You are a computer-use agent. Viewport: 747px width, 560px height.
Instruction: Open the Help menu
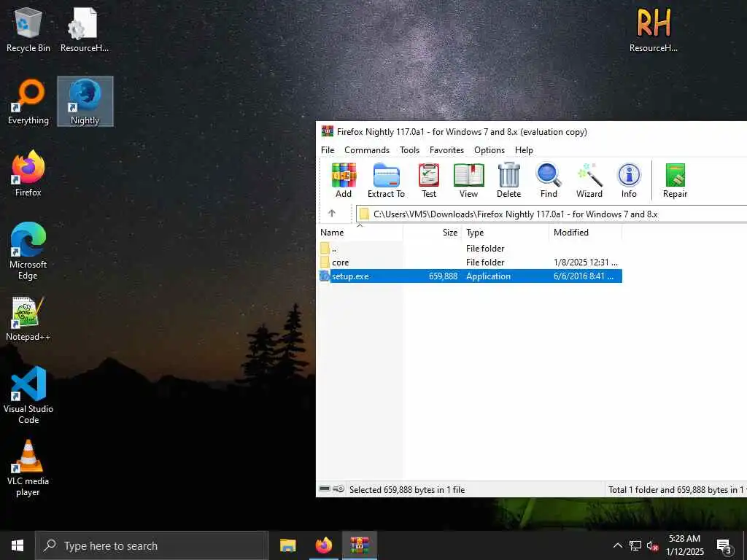click(524, 150)
